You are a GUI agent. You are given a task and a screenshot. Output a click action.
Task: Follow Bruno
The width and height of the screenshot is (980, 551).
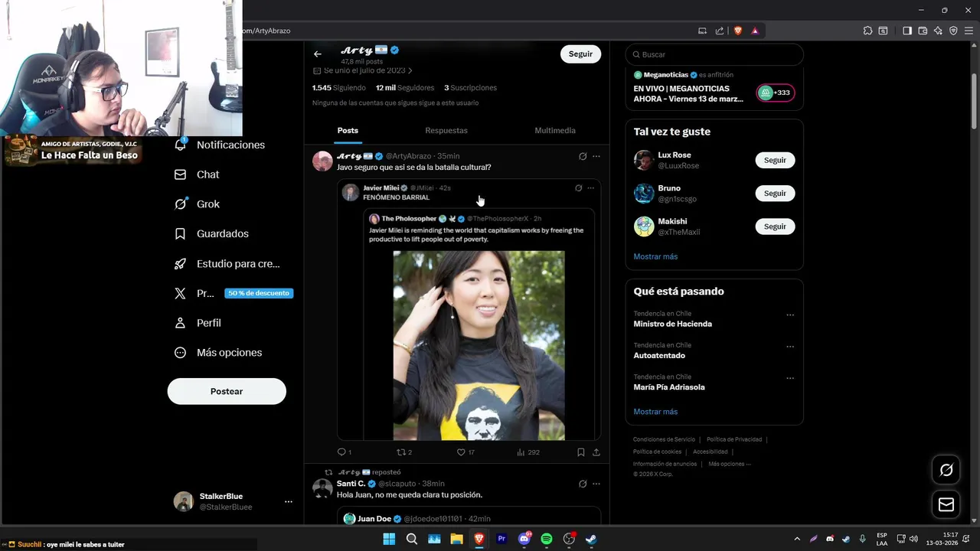click(775, 194)
